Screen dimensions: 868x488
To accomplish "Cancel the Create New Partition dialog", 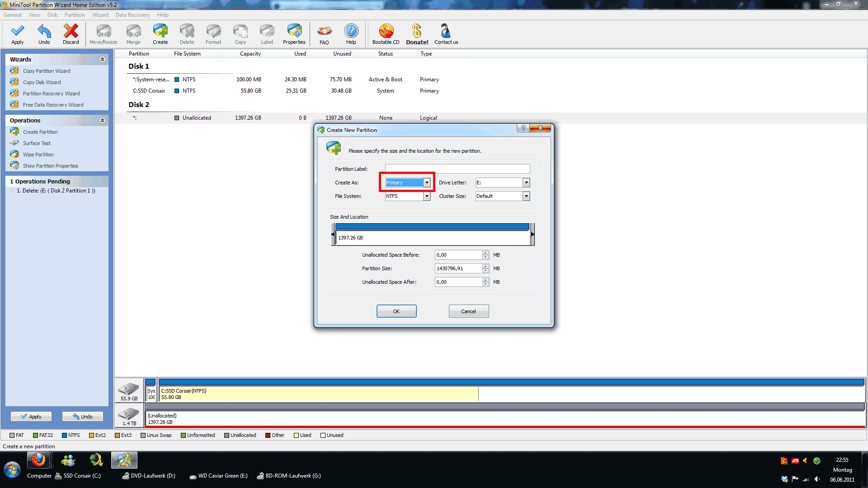I will (469, 311).
